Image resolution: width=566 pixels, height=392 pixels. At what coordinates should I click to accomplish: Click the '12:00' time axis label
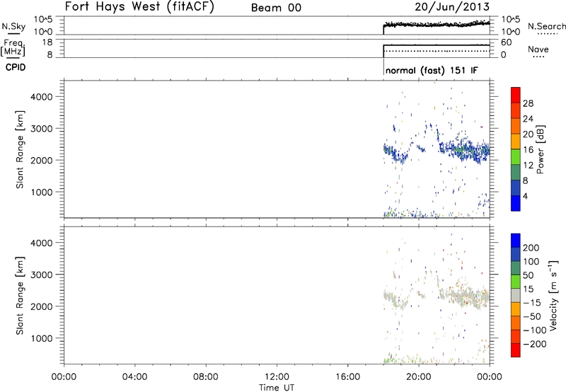277,377
